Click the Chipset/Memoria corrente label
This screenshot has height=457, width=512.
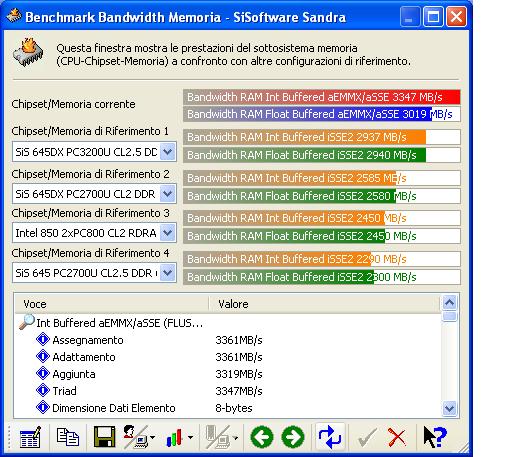click(x=73, y=104)
